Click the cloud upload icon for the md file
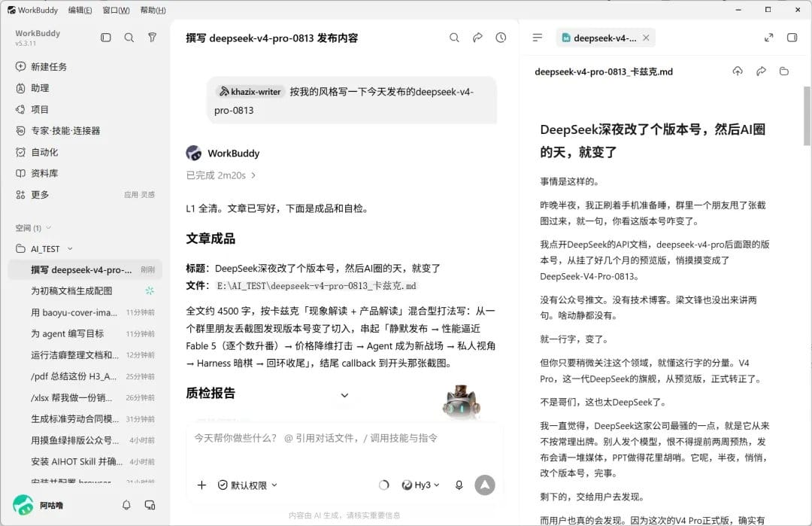This screenshot has height=526, width=812. (x=738, y=71)
